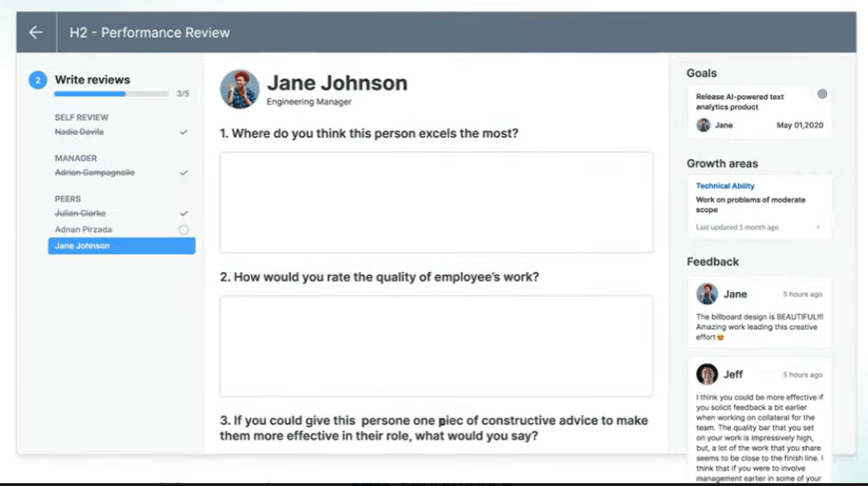
Task: Click the MANAGER section label
Action: tap(76, 158)
